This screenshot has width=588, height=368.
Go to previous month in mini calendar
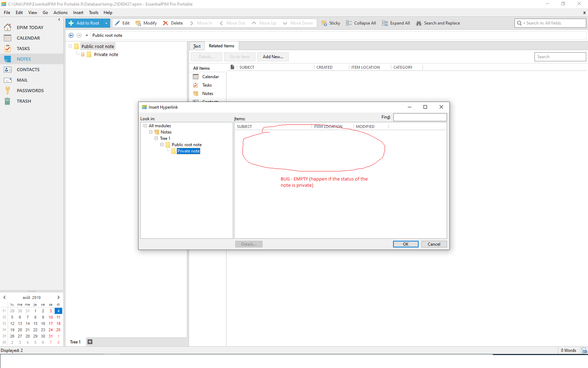[x=5, y=298]
